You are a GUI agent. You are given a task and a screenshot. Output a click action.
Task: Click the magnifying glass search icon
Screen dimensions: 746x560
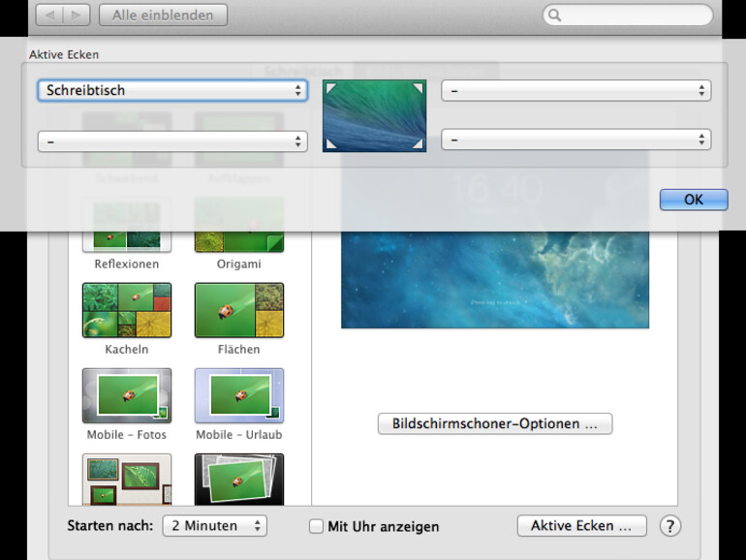554,16
